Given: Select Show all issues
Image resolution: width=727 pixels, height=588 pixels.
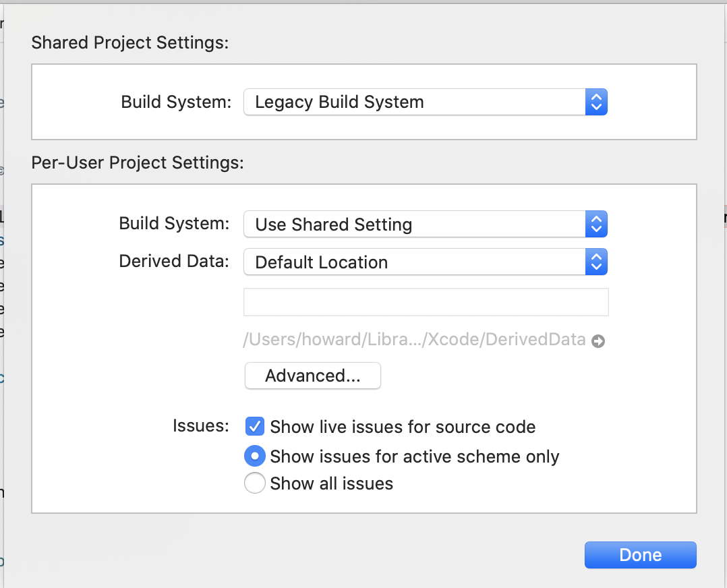Looking at the screenshot, I should pos(254,483).
